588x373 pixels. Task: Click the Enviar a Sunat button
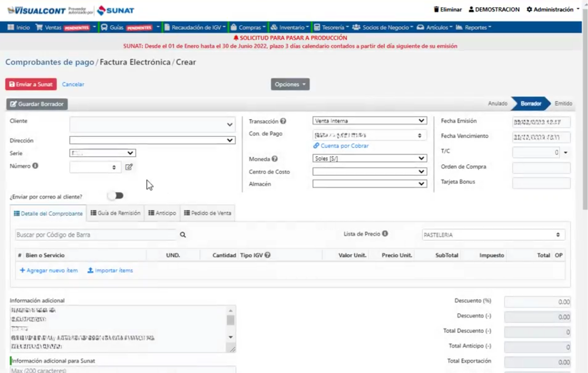(x=31, y=84)
